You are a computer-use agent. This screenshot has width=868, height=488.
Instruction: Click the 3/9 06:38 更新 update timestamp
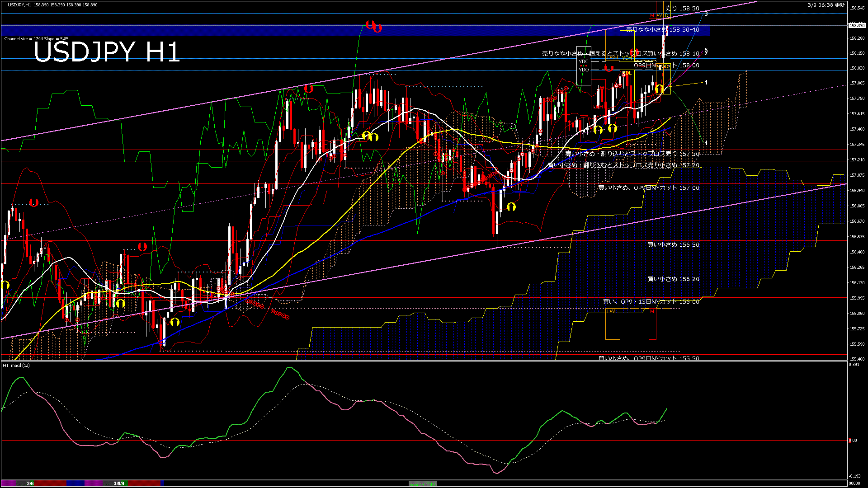(x=826, y=5)
